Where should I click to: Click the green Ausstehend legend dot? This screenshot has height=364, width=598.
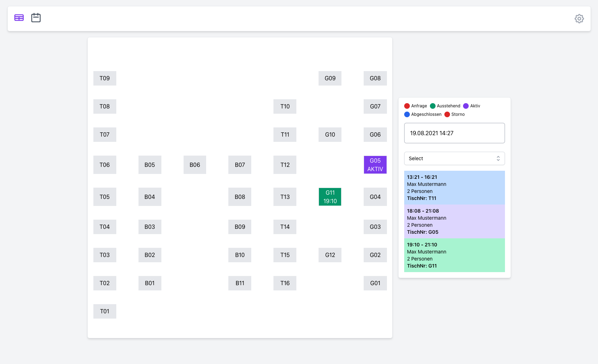point(433,106)
